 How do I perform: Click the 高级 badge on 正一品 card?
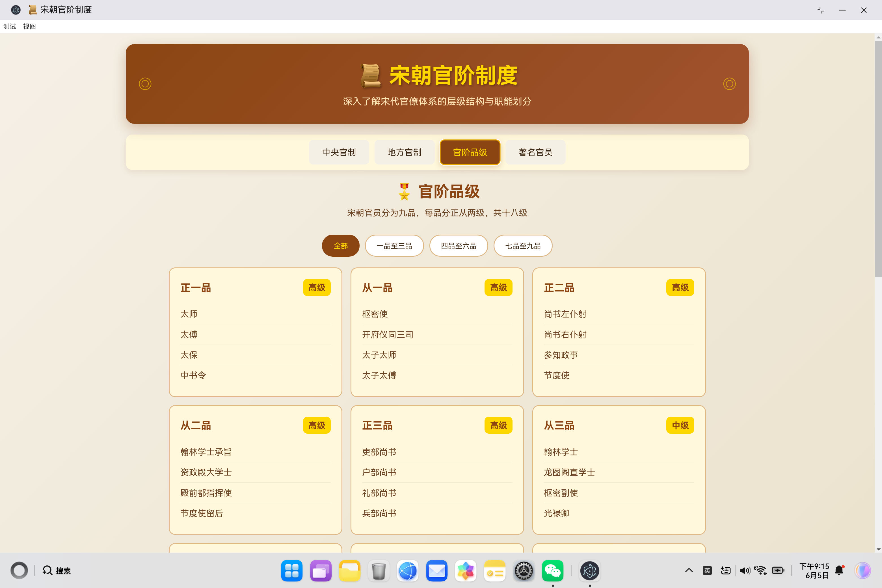tap(317, 287)
